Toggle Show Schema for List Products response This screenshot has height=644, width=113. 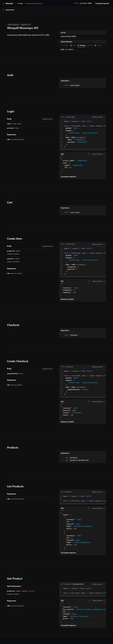(x=99, y=508)
